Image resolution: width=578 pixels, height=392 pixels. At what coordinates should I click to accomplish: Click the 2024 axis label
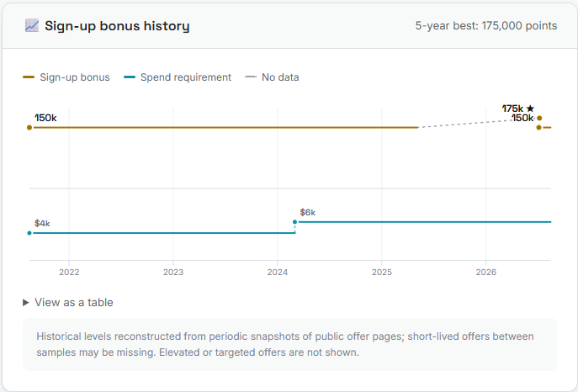click(278, 273)
